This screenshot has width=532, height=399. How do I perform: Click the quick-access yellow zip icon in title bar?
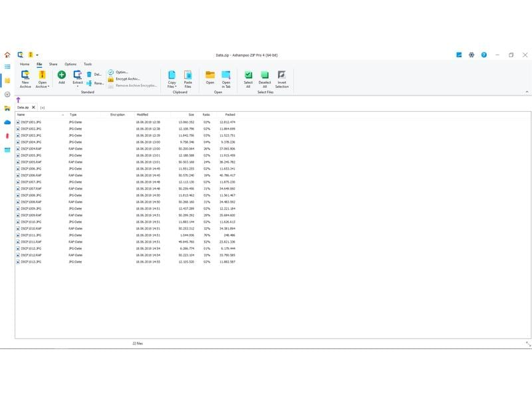[31, 55]
